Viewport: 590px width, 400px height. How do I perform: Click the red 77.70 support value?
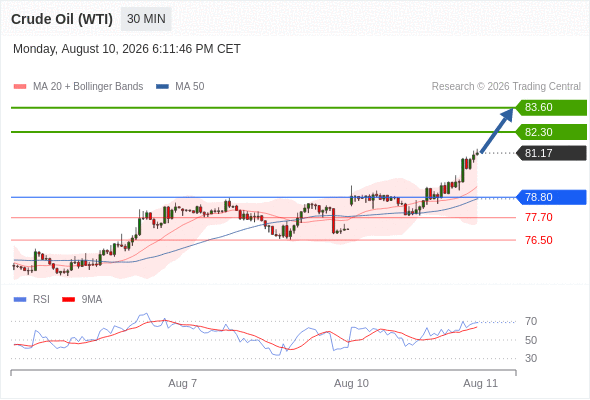tap(538, 217)
